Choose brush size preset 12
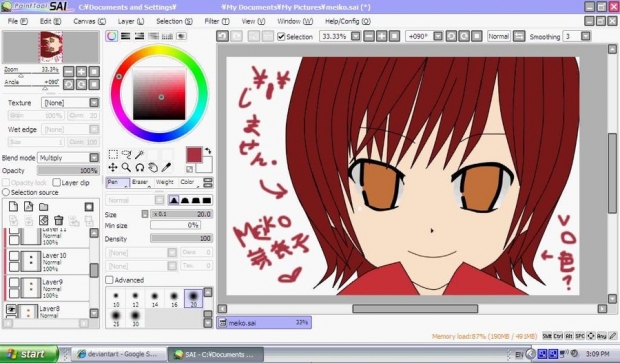 [x=135, y=299]
